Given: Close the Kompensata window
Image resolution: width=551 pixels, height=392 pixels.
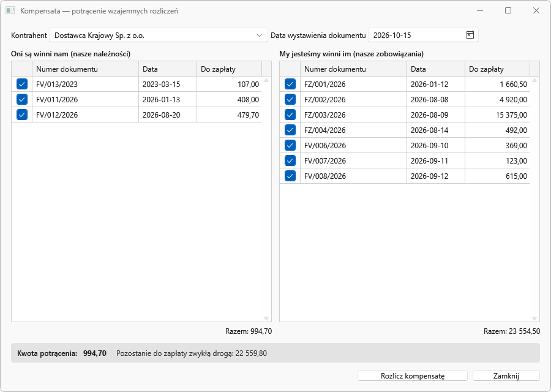Looking at the screenshot, I should 536,10.
